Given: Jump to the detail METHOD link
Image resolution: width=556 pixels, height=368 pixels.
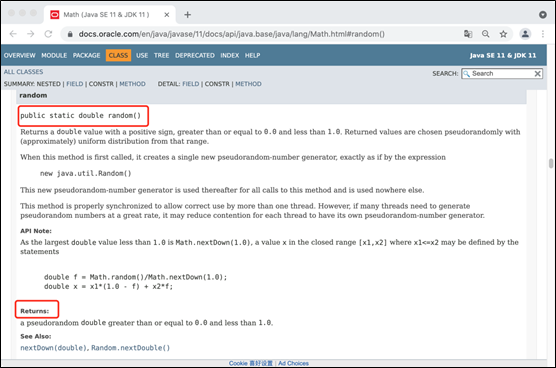Looking at the screenshot, I should [248, 84].
